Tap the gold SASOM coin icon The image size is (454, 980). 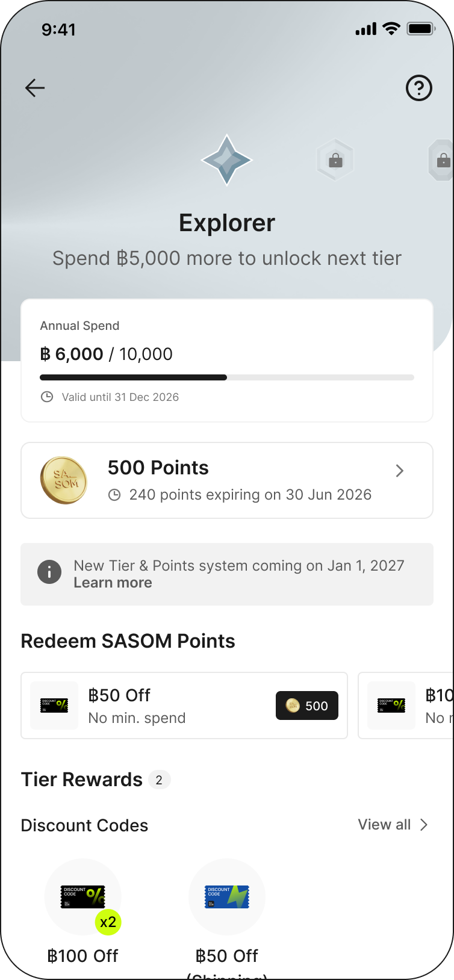click(63, 480)
